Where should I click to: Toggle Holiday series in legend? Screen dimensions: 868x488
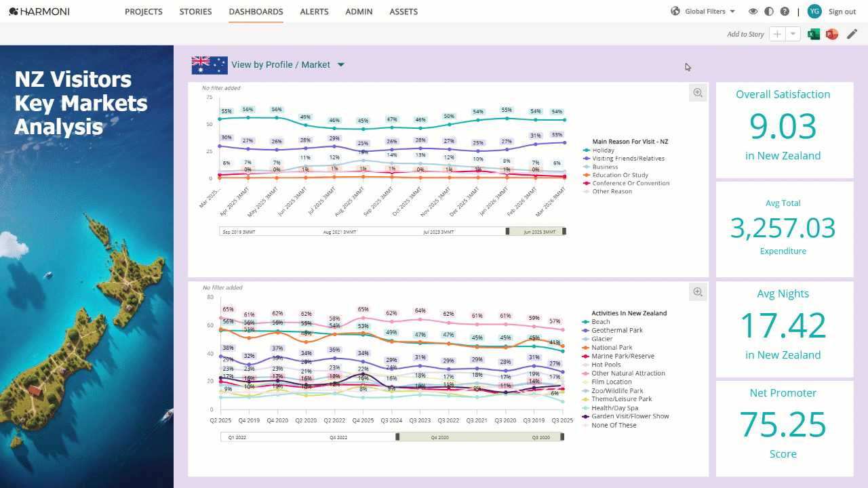click(x=599, y=150)
